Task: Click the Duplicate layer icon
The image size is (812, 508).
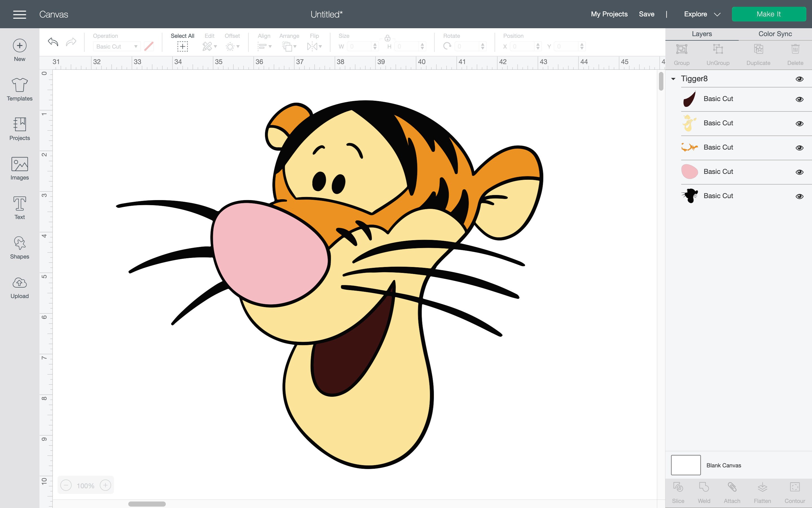Action: pyautogui.click(x=758, y=49)
